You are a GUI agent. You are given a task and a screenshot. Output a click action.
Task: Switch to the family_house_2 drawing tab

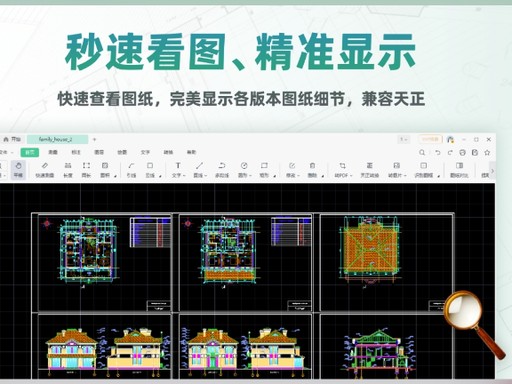point(57,139)
